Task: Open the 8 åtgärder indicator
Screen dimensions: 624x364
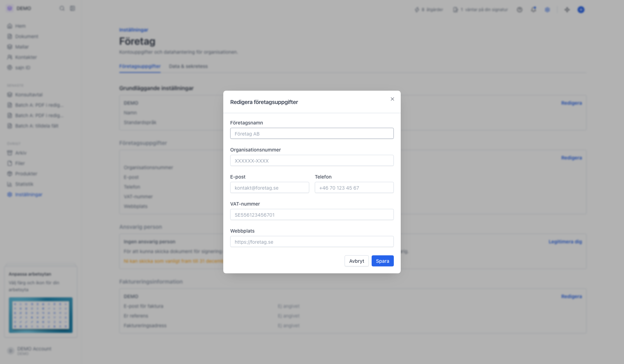Action: [429, 10]
